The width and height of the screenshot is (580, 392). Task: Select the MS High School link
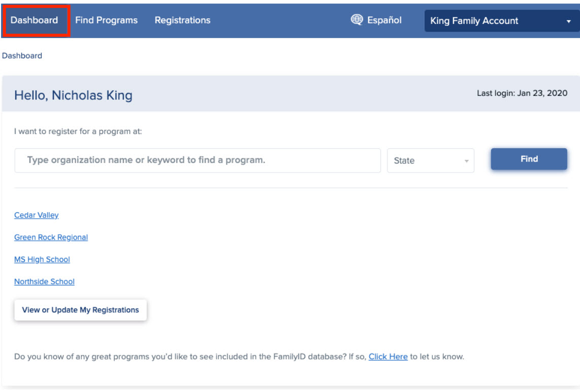tap(42, 259)
